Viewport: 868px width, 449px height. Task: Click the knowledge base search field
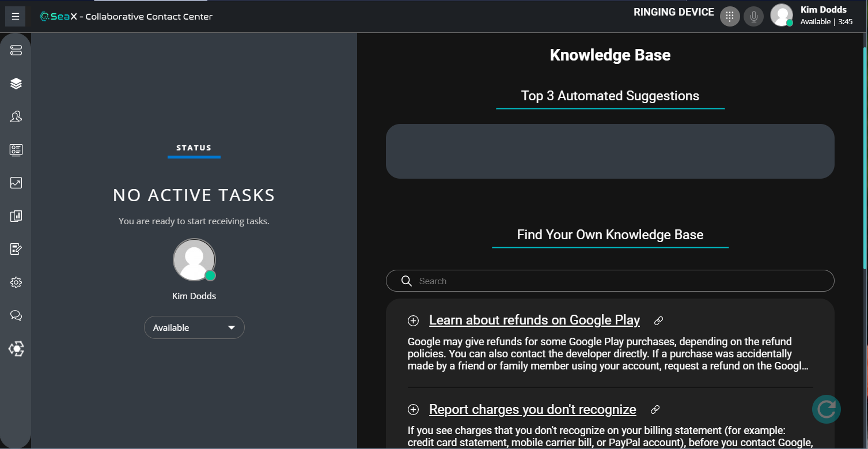610,281
